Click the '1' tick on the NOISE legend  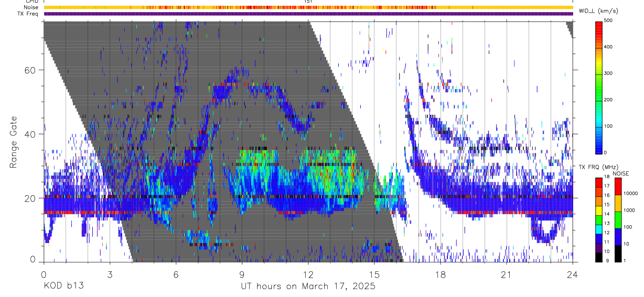coord(624,260)
